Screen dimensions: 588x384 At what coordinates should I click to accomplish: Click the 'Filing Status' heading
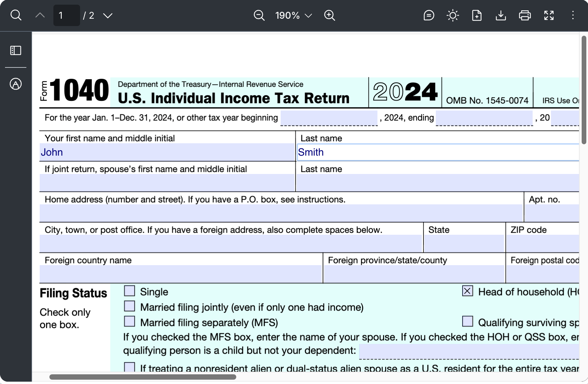click(73, 293)
